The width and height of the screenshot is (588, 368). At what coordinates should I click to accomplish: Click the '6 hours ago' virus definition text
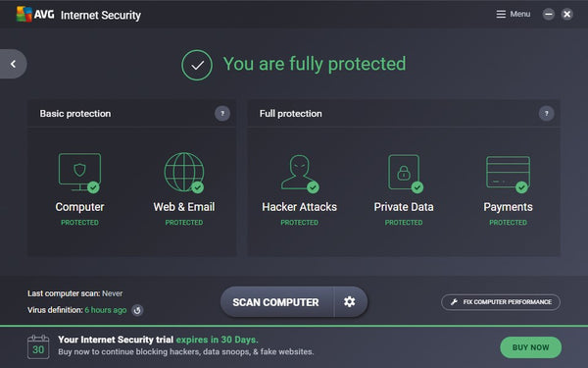tap(106, 310)
